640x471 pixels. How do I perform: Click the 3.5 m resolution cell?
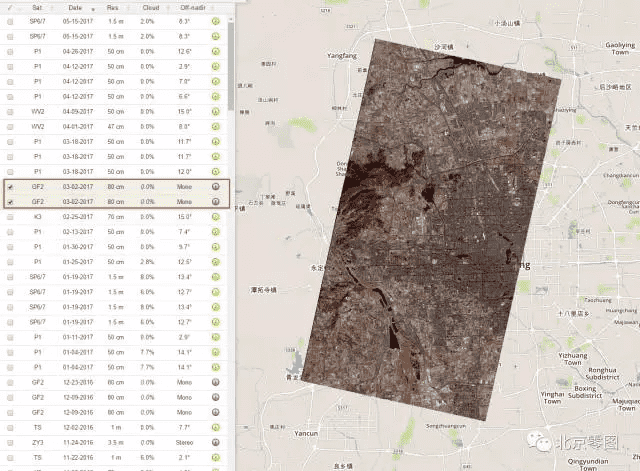point(116,442)
